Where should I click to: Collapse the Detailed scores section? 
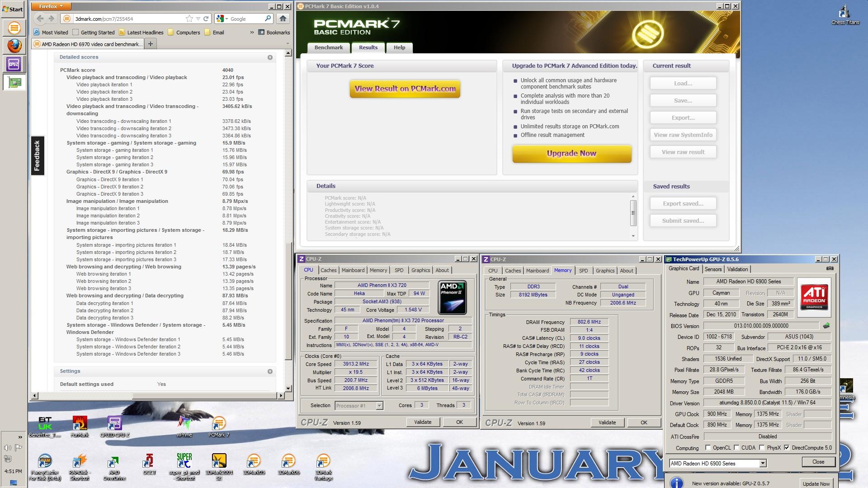click(270, 57)
